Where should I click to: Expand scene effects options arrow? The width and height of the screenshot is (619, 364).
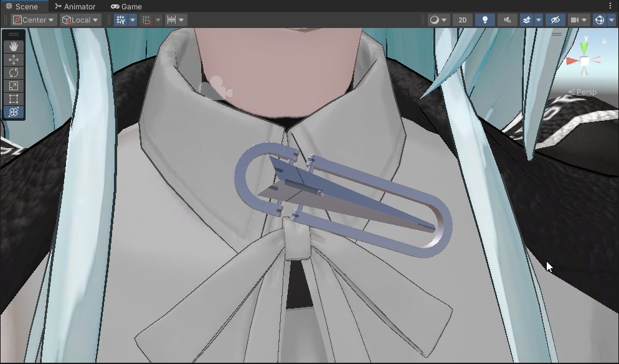(x=539, y=20)
